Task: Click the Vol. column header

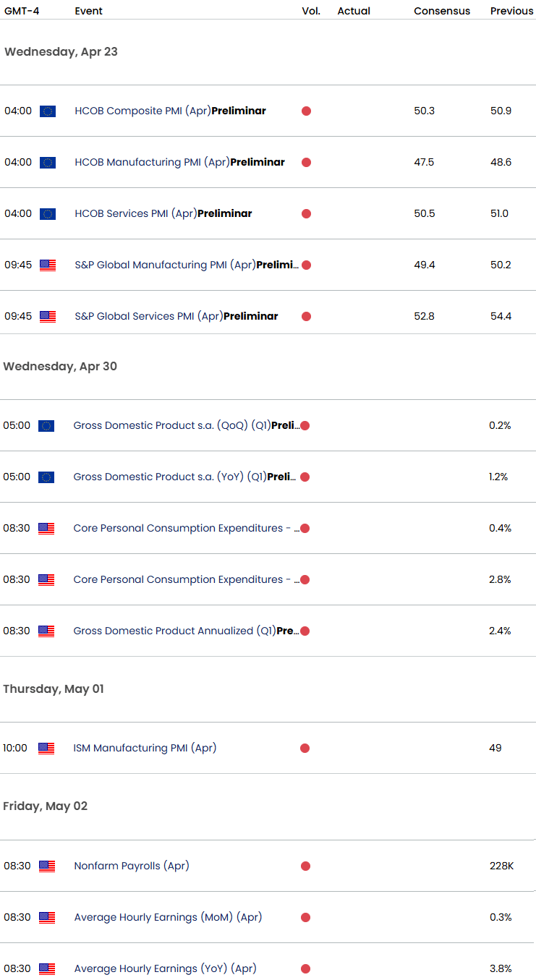Action: click(x=311, y=11)
